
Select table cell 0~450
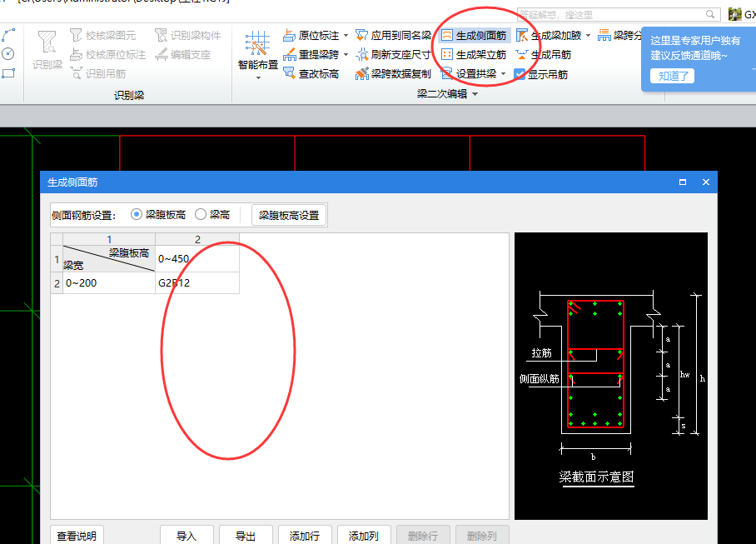(197, 258)
